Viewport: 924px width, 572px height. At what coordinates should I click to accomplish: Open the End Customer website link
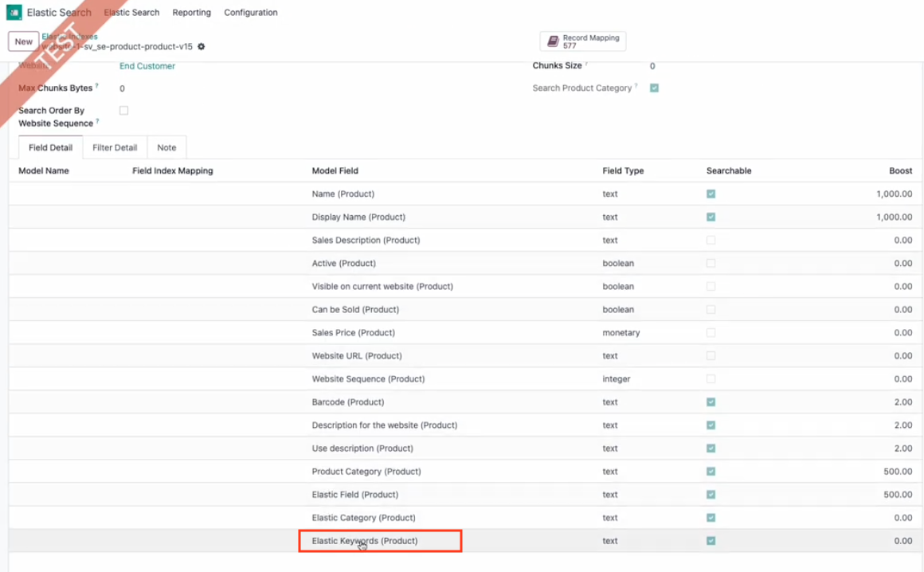[x=147, y=66]
